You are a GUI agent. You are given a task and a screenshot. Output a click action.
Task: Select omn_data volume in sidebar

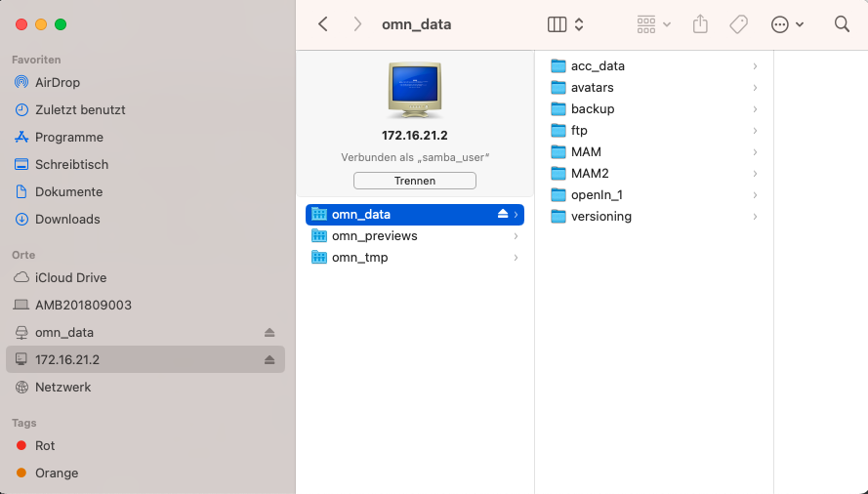click(146, 332)
